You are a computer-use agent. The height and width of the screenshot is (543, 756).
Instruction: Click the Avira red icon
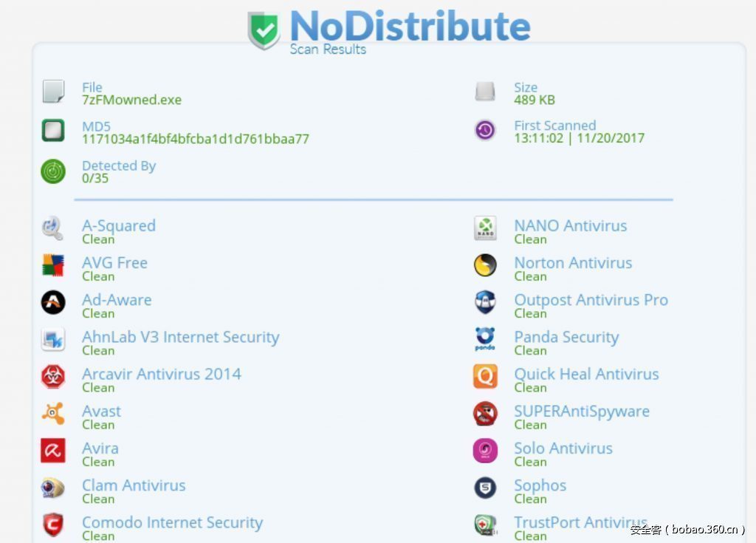click(53, 451)
